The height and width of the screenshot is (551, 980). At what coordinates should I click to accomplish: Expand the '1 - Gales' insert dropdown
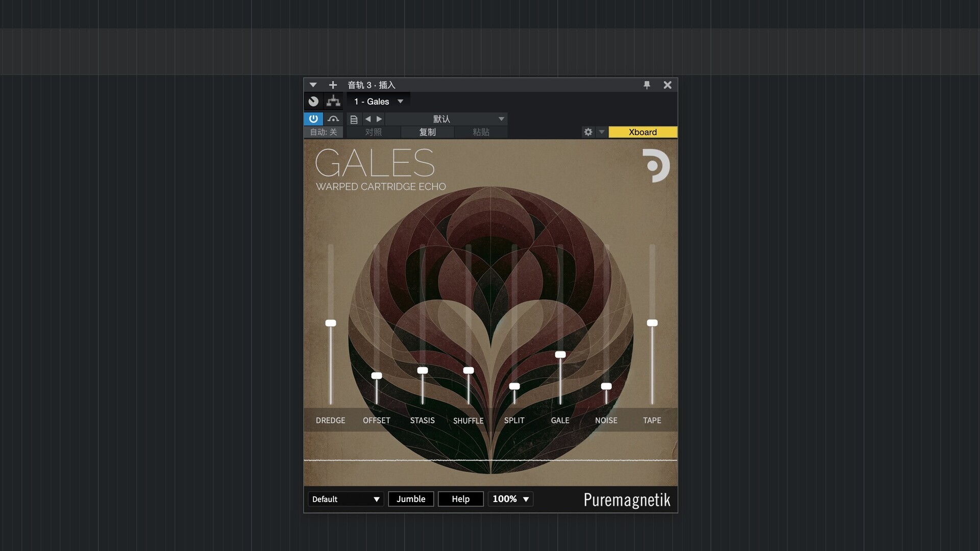pos(401,102)
